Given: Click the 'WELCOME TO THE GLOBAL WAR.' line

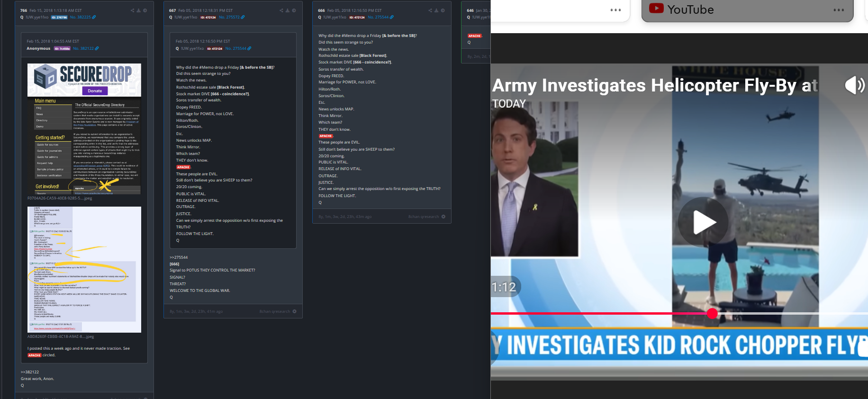Looking at the screenshot, I should point(200,290).
